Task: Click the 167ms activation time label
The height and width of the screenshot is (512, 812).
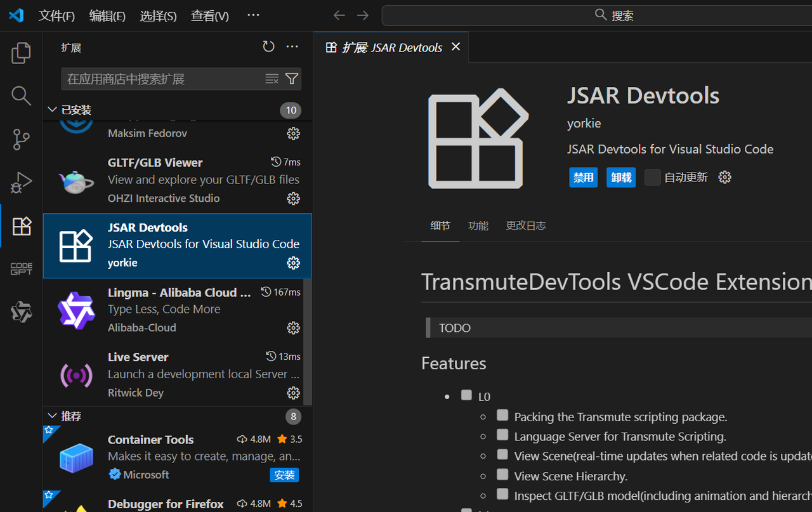Action: point(282,292)
